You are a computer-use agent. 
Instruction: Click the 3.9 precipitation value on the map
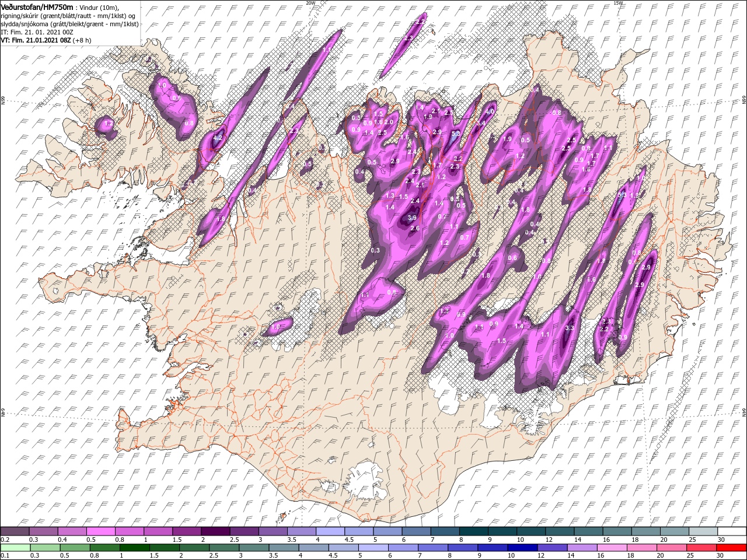pos(412,218)
